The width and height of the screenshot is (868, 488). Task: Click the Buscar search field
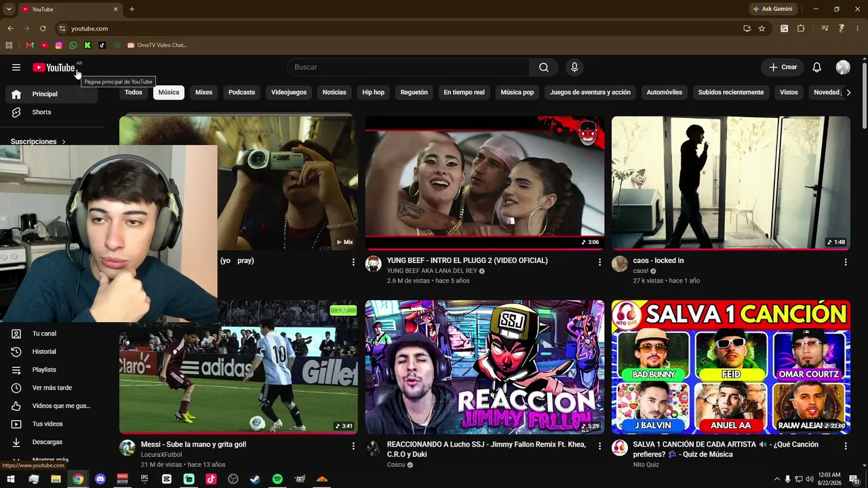coord(408,67)
